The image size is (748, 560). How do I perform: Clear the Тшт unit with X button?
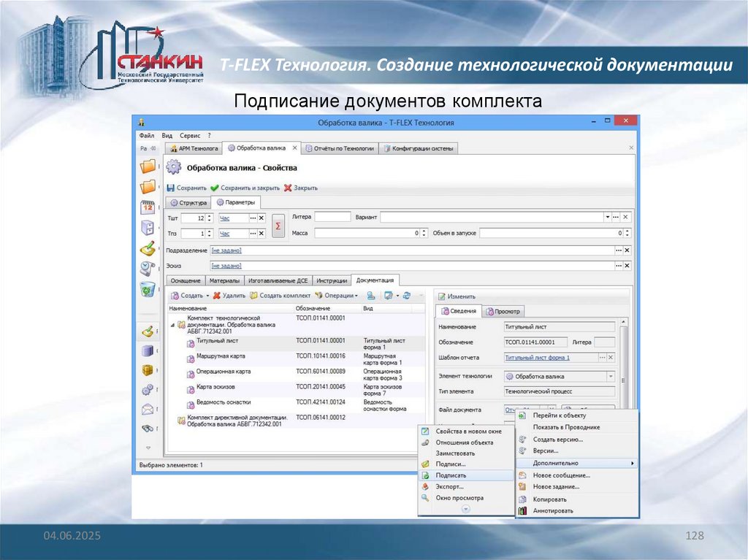click(262, 218)
